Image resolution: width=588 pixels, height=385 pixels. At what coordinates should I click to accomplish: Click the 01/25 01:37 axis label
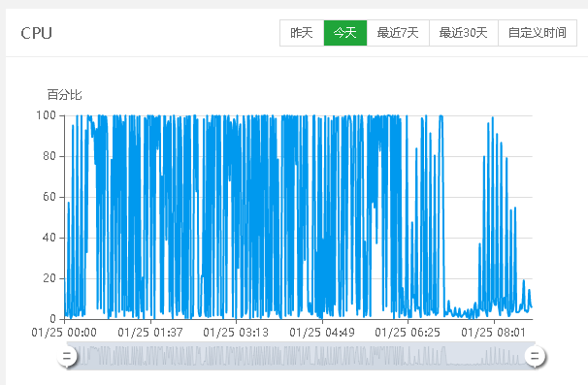point(150,333)
